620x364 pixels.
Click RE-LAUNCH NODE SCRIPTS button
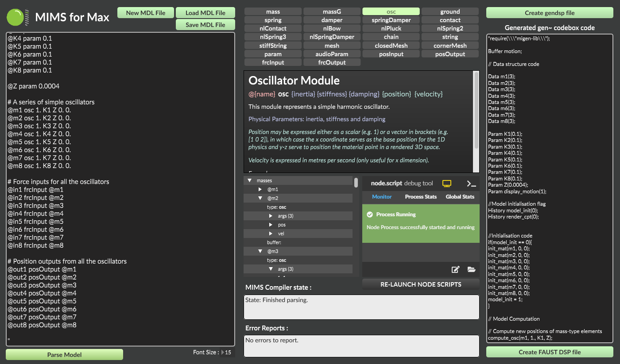pos(421,284)
